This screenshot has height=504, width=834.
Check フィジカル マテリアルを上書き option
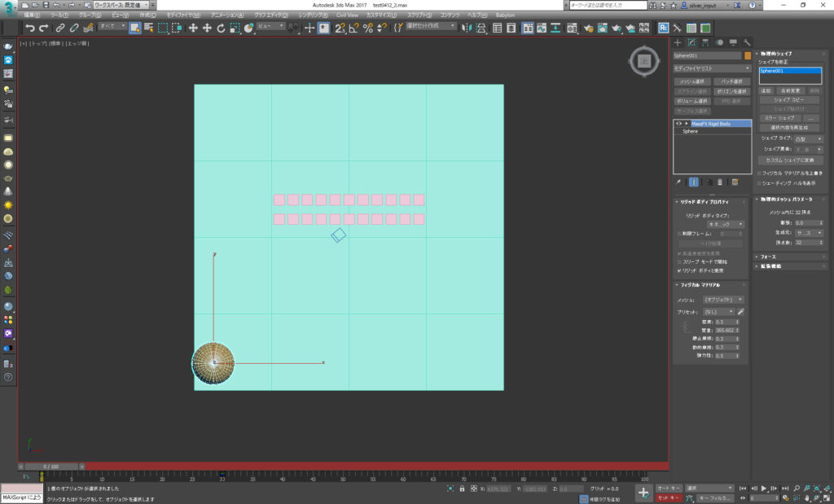(761, 173)
